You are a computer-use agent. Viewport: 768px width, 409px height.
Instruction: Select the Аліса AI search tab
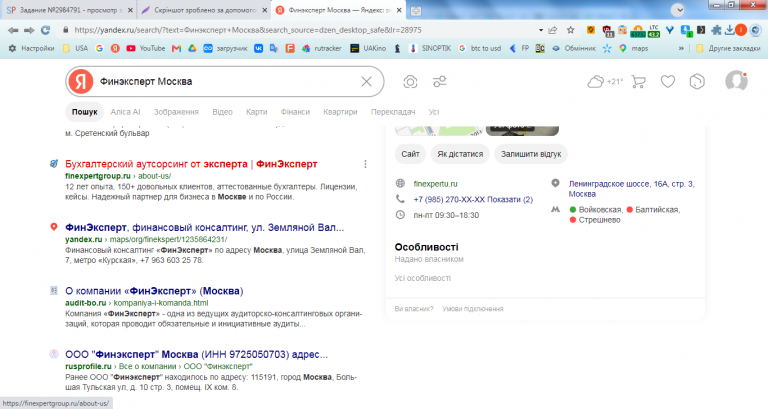125,112
